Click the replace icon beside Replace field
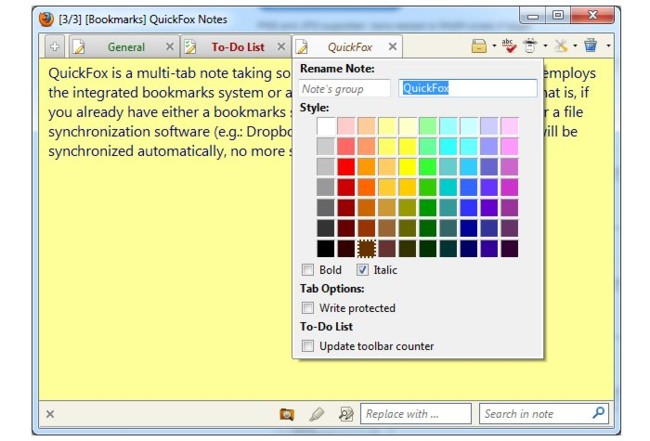 click(x=346, y=414)
